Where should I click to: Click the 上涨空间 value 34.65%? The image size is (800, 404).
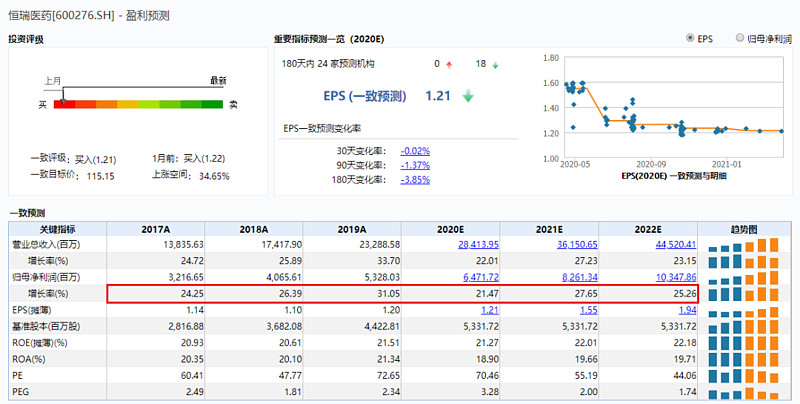point(214,176)
